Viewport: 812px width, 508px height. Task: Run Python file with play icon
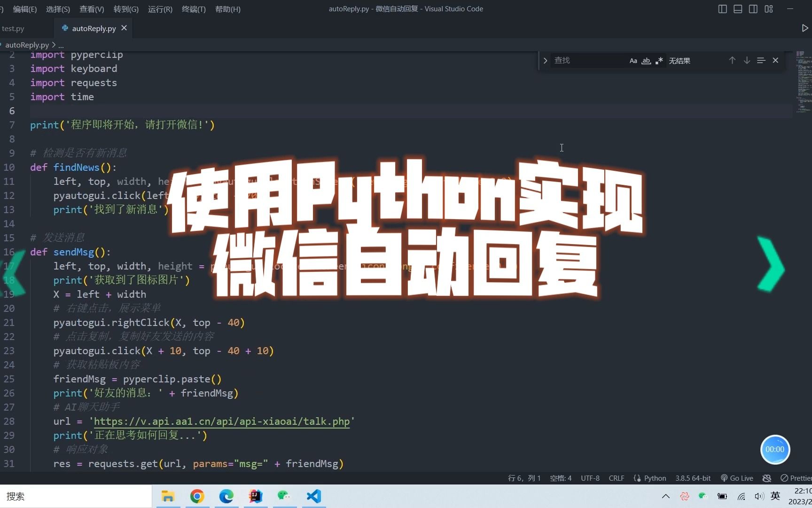click(x=805, y=28)
